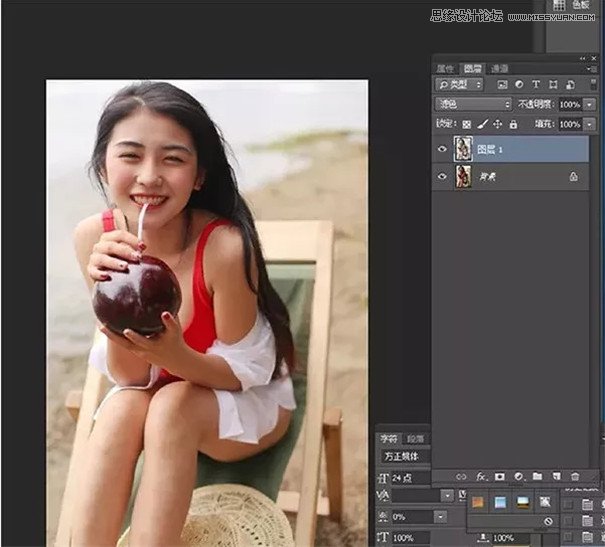Open the layer filter type dropdown
The image size is (605, 547).
(459, 84)
